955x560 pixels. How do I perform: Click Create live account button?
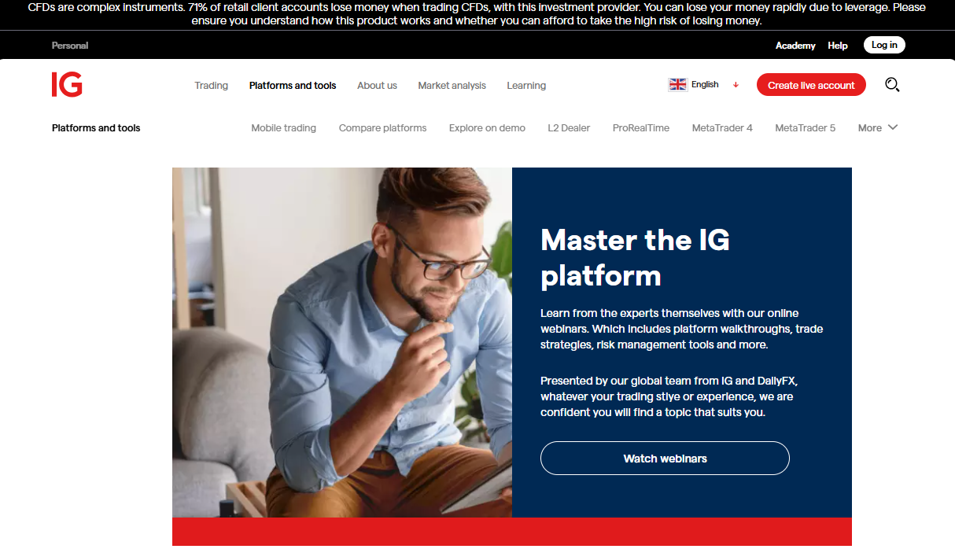click(x=811, y=85)
